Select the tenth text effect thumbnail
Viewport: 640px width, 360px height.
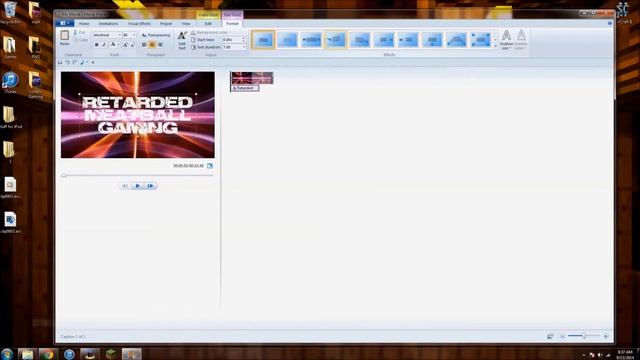(480, 40)
